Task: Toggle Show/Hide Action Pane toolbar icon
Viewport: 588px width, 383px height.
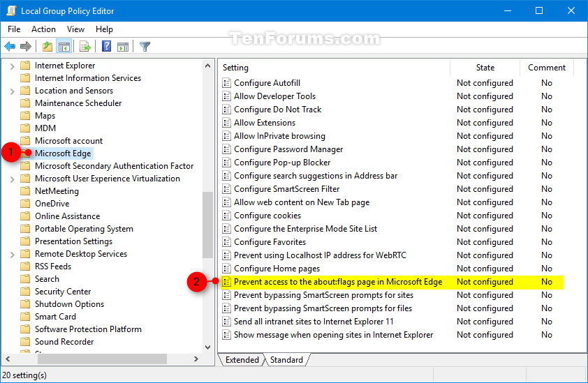Action: [x=123, y=47]
